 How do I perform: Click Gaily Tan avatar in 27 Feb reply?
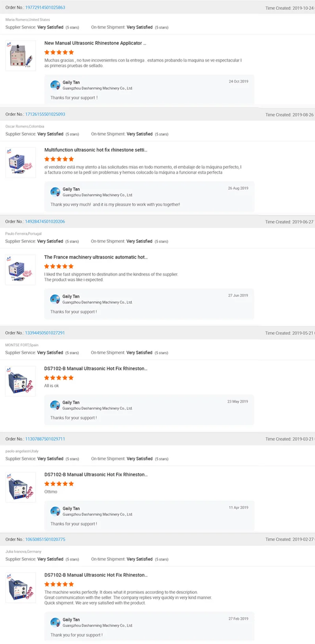coord(55,622)
